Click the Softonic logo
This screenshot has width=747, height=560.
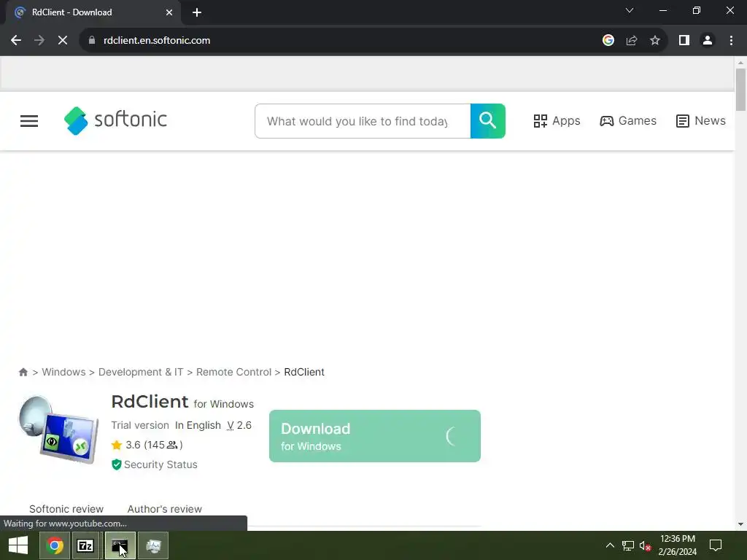click(115, 120)
